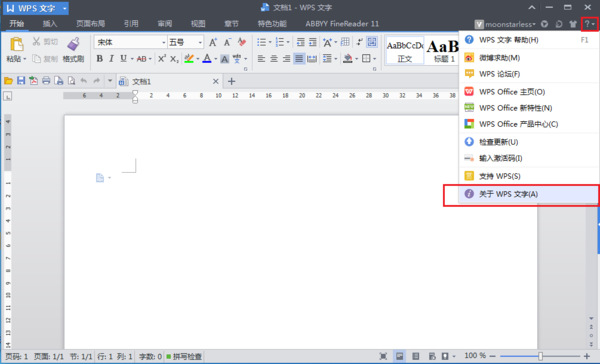Toggle Italic formatting button
The height and width of the screenshot is (364, 600).
click(111, 59)
